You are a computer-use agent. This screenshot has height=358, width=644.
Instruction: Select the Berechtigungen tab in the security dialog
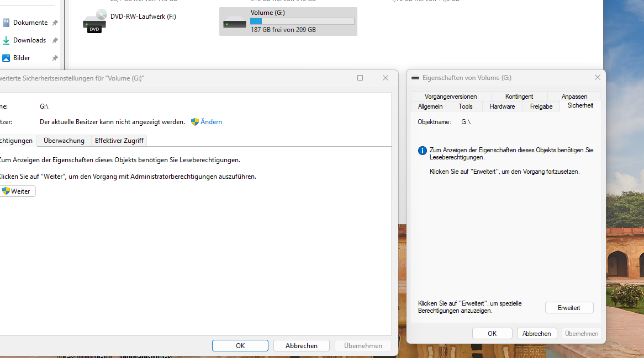[x=17, y=141]
